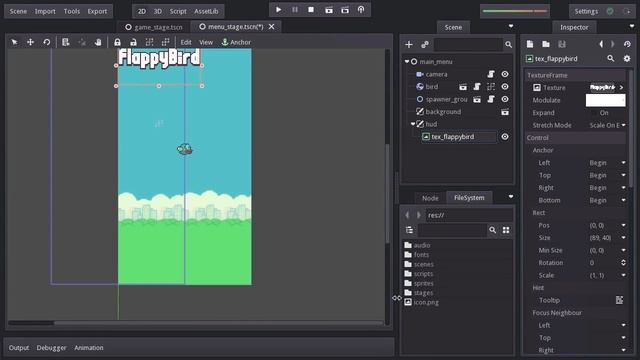
Task: Collapse the hud tree node
Action: click(413, 124)
